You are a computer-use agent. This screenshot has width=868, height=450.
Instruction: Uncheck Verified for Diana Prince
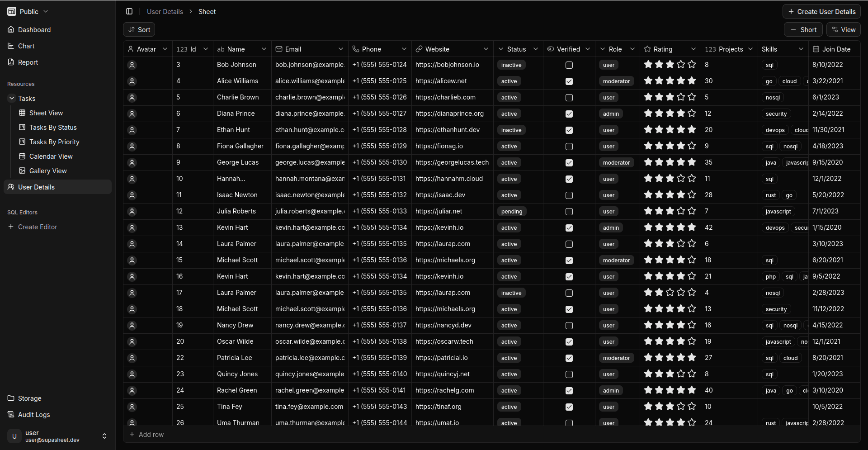[569, 114]
